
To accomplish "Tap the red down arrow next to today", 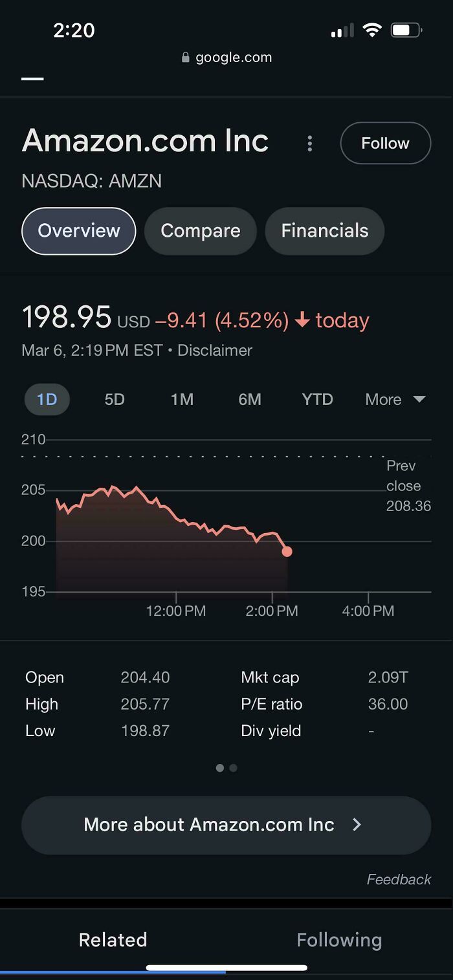I will coord(302,318).
